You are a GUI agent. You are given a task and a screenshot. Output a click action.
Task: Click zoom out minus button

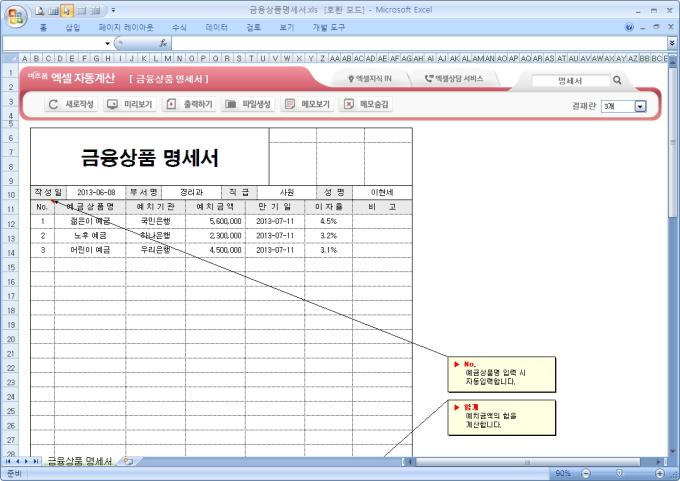586,474
